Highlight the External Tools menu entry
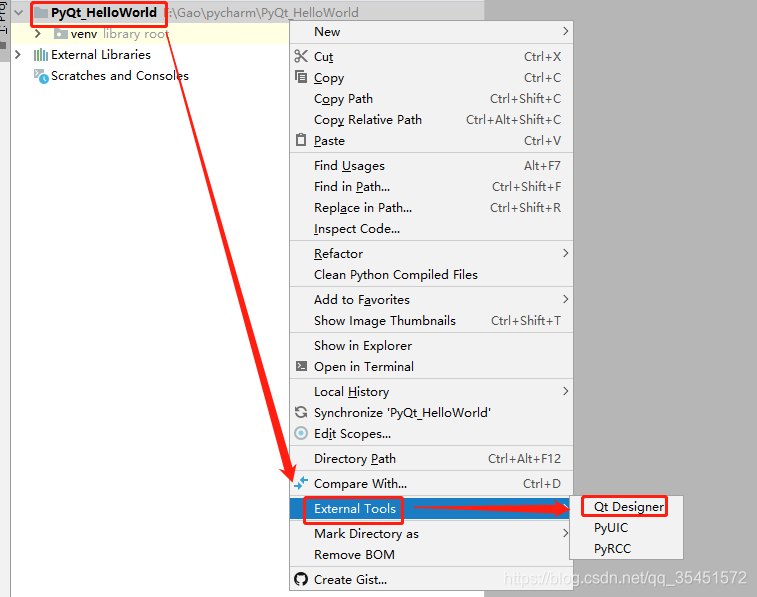Image resolution: width=757 pixels, height=597 pixels. coord(431,508)
